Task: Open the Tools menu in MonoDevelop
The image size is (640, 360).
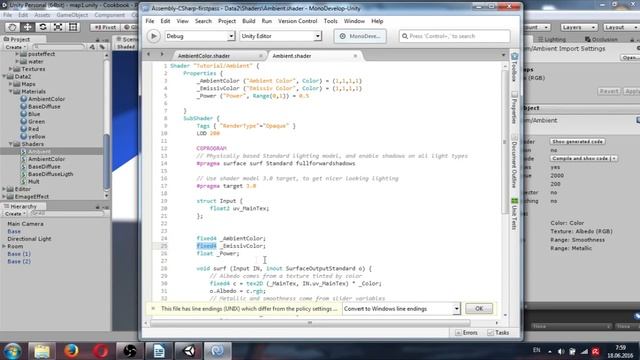Action: pyautogui.click(x=331, y=21)
